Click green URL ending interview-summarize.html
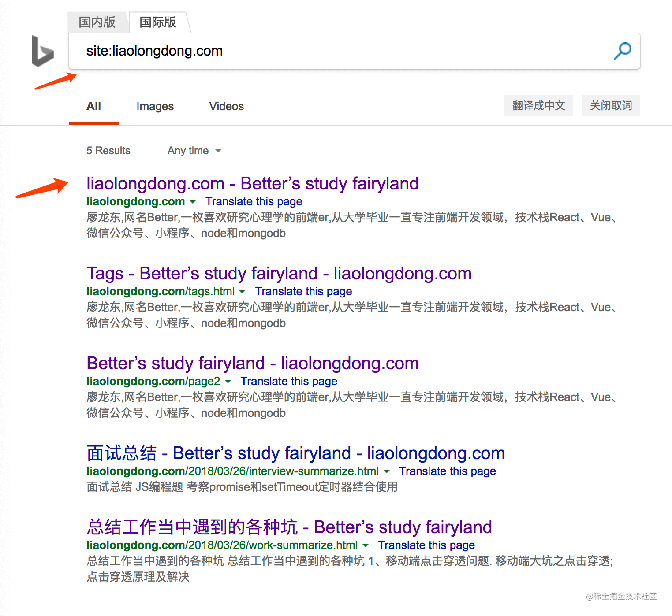 (232, 471)
